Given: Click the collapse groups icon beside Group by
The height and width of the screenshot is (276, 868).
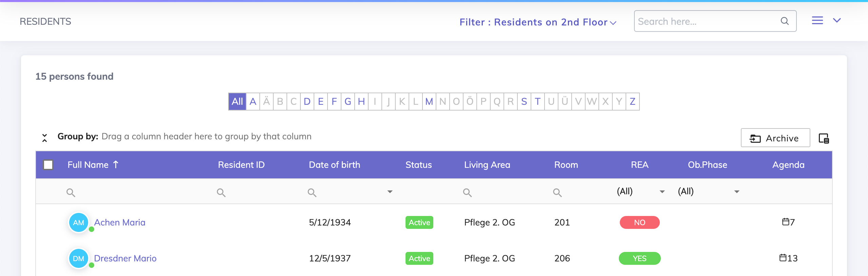Looking at the screenshot, I should pyautogui.click(x=44, y=137).
